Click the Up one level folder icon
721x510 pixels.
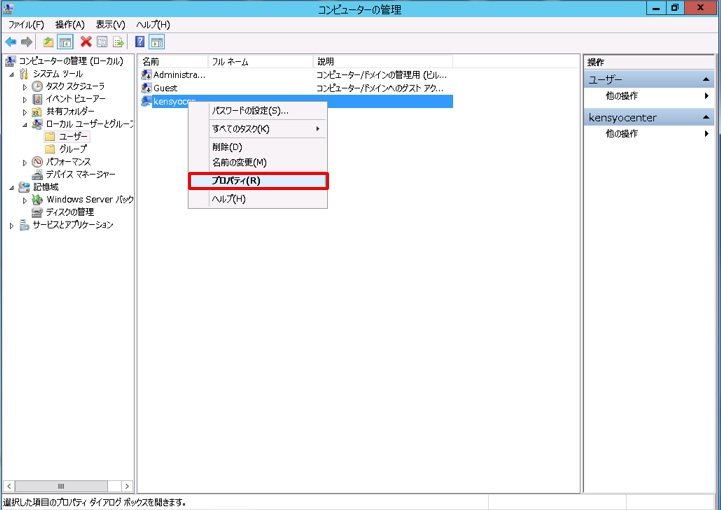point(48,42)
